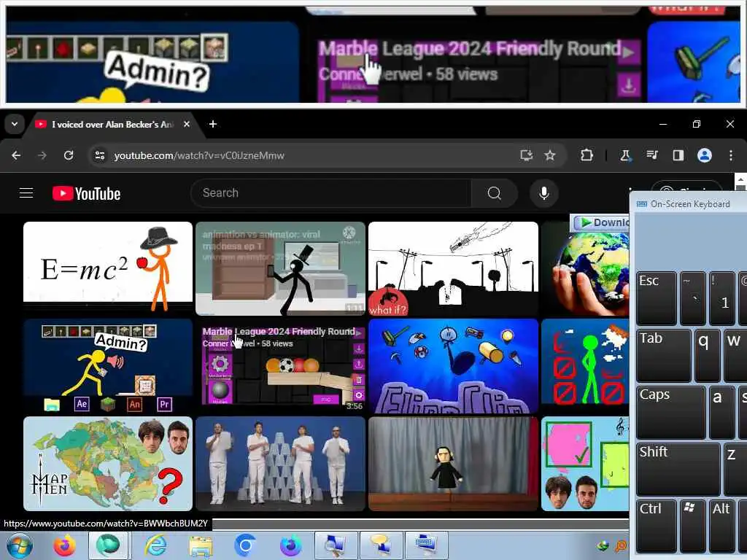Tap the w key on On-Screen Keyboard

coord(735,355)
